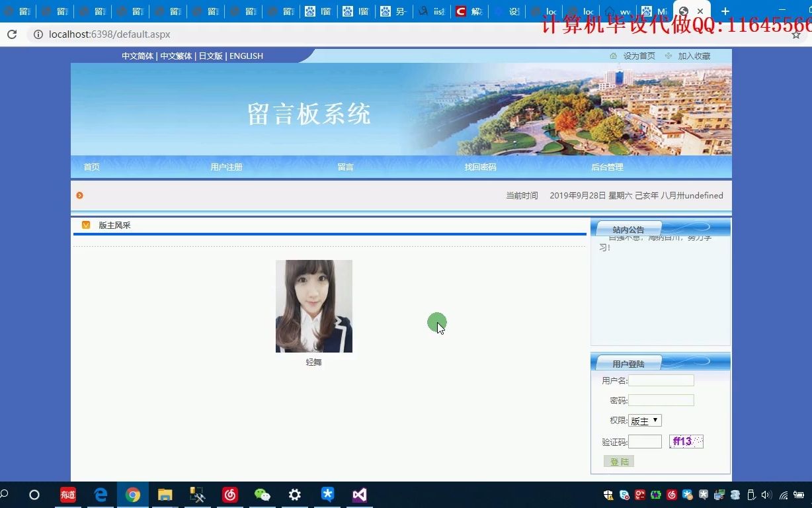The width and height of the screenshot is (812, 508).
Task: Open the 版主 permission dropdown
Action: point(644,420)
